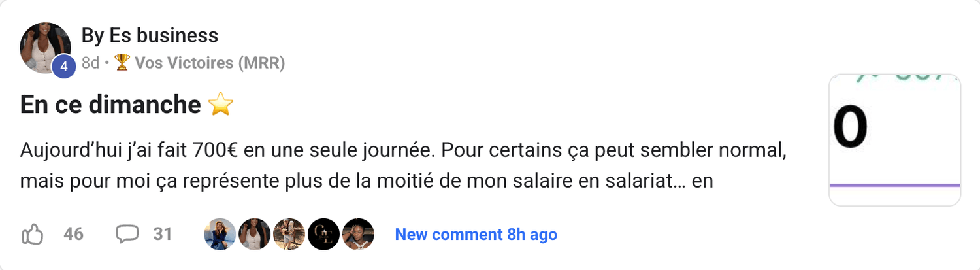
Task: Click the black and gold logo commenter avatar
Action: (323, 234)
